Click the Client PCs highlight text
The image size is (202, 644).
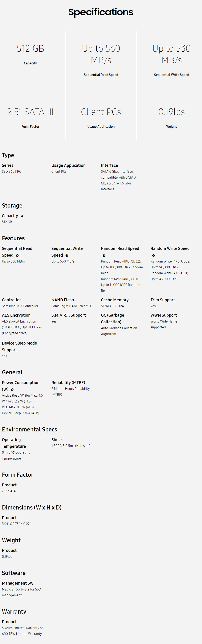(101, 112)
